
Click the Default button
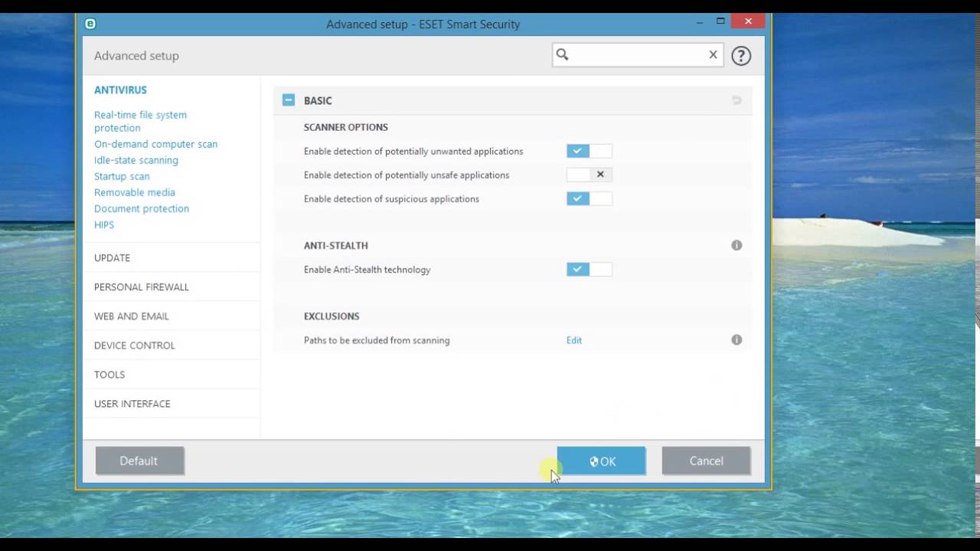click(139, 461)
